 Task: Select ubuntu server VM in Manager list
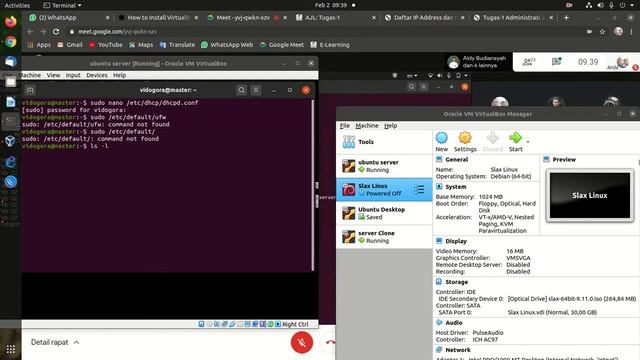384,166
